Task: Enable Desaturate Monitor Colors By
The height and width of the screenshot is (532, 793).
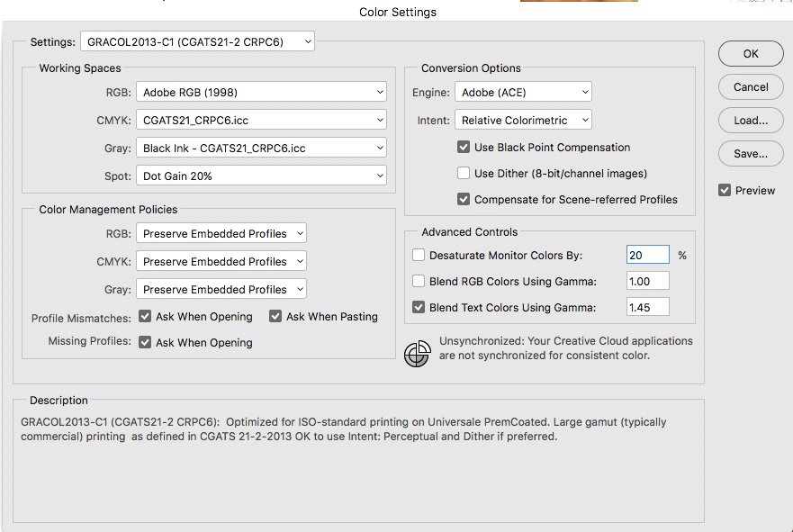Action: pyautogui.click(x=419, y=255)
